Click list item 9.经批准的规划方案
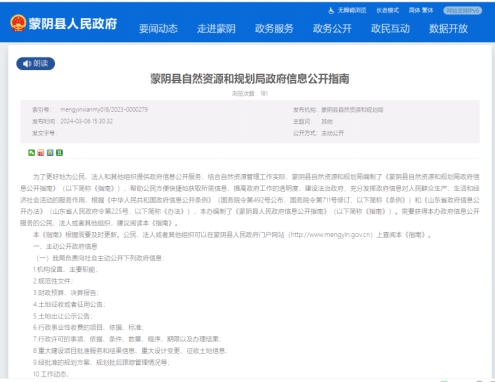Image resolution: width=495 pixels, height=382 pixels. pos(101,362)
